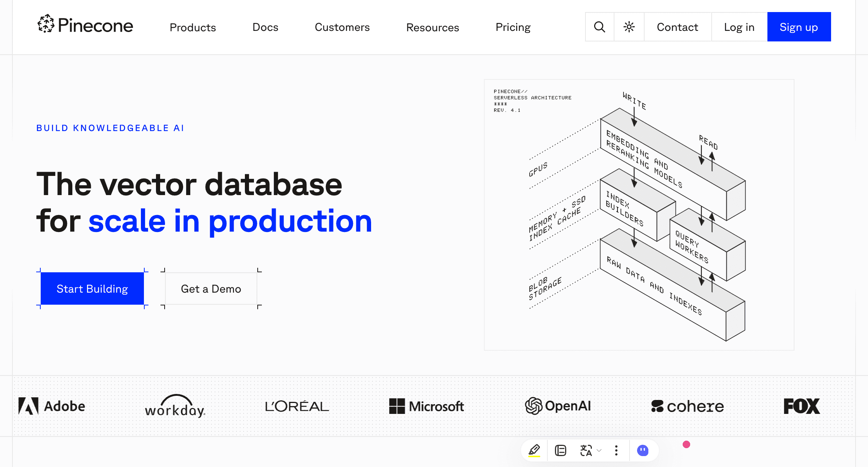Click the serverless architecture diagram image
868x467 pixels.
click(639, 215)
